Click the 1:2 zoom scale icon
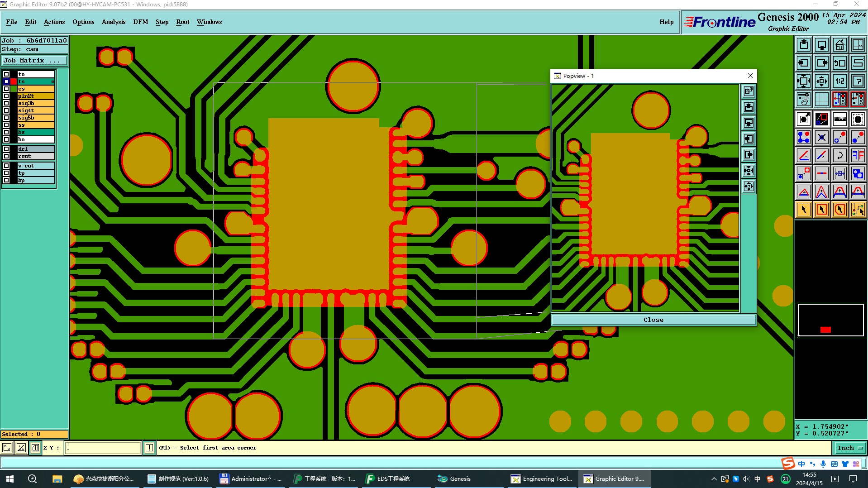The width and height of the screenshot is (868, 488). pyautogui.click(x=839, y=81)
